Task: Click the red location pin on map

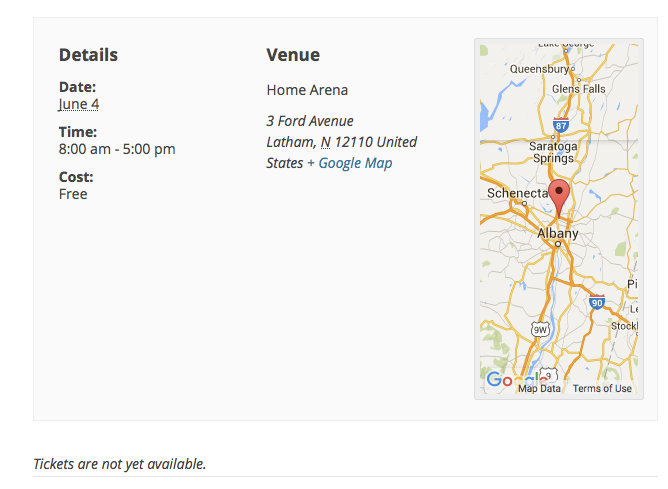Action: (x=560, y=196)
